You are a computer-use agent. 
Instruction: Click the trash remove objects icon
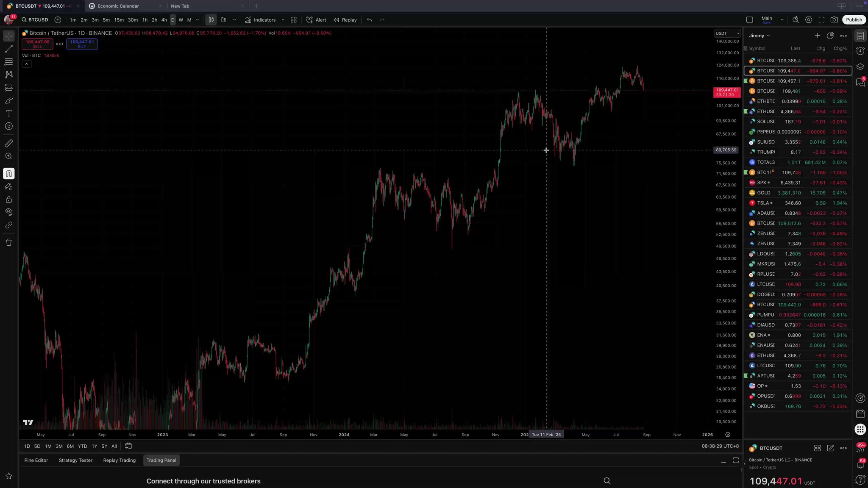[9, 242]
